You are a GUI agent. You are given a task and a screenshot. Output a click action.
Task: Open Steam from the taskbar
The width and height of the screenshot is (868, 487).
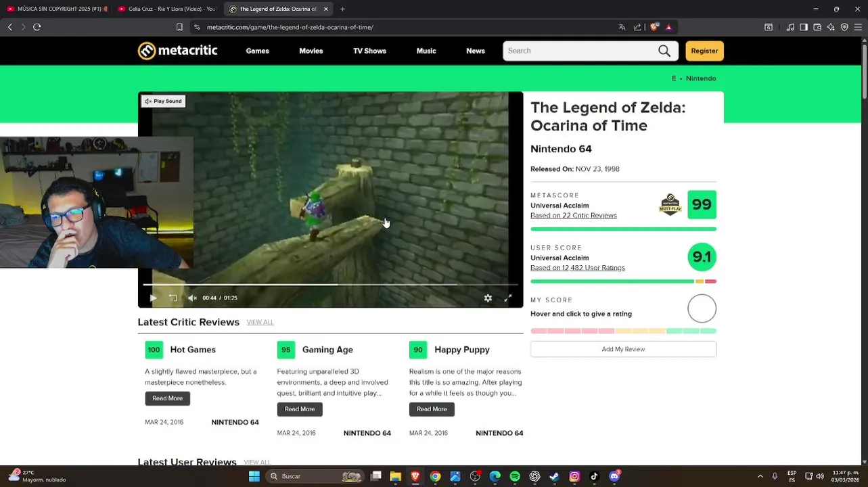[x=554, y=476]
